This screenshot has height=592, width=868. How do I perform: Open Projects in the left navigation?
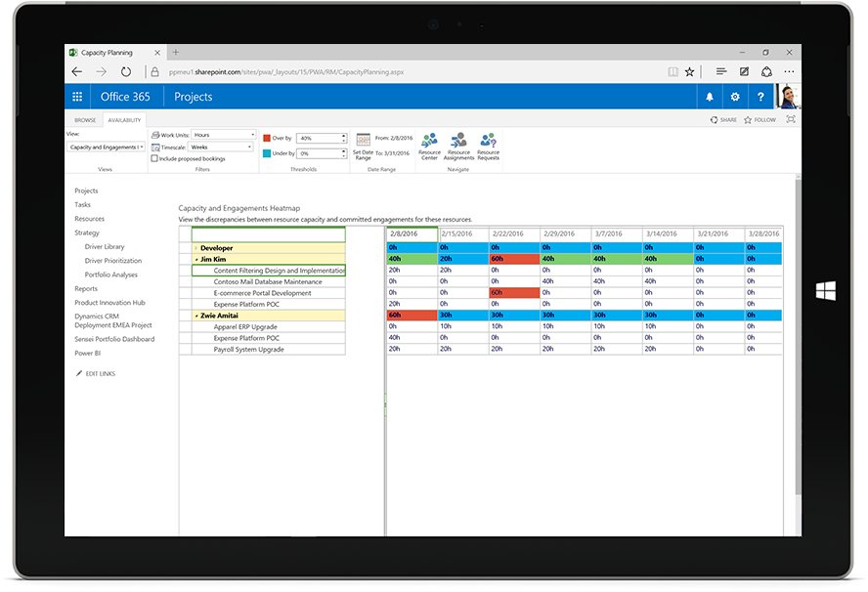(86, 190)
